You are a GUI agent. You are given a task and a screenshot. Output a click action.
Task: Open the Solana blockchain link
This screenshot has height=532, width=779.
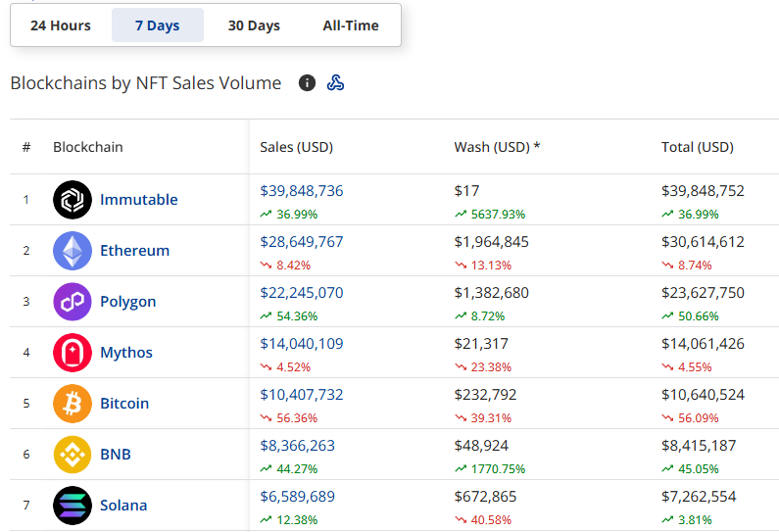[x=123, y=506]
